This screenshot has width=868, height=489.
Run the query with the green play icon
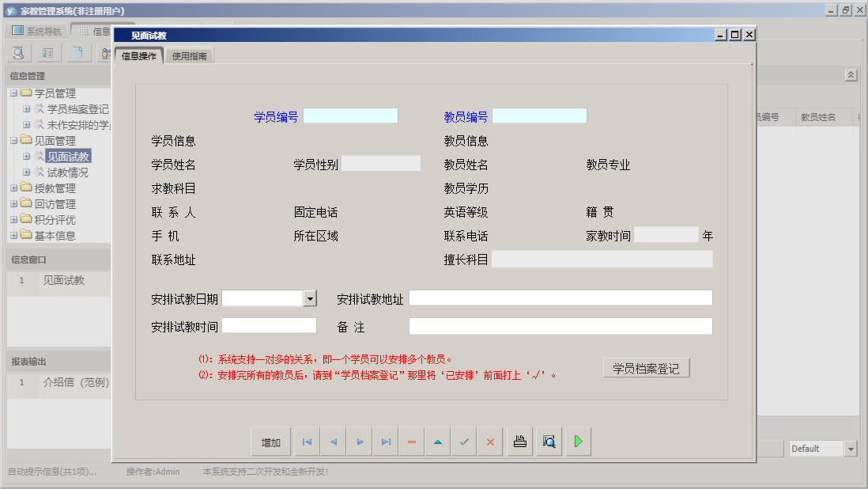pos(577,442)
